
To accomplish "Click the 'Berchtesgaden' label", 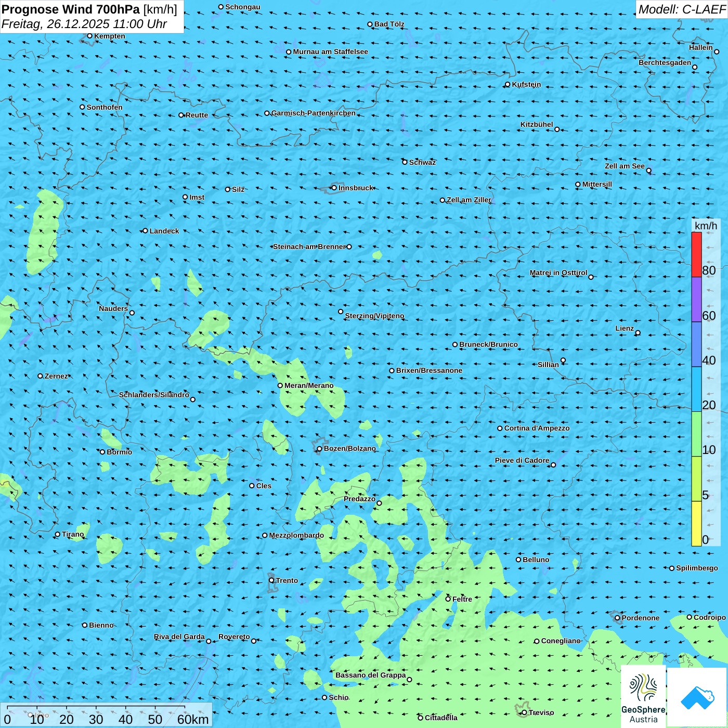I will coord(665,62).
